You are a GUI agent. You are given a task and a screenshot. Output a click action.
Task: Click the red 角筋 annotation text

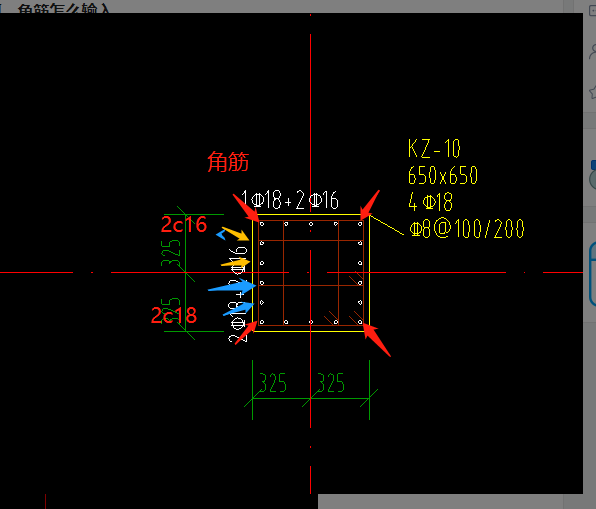coord(228,162)
